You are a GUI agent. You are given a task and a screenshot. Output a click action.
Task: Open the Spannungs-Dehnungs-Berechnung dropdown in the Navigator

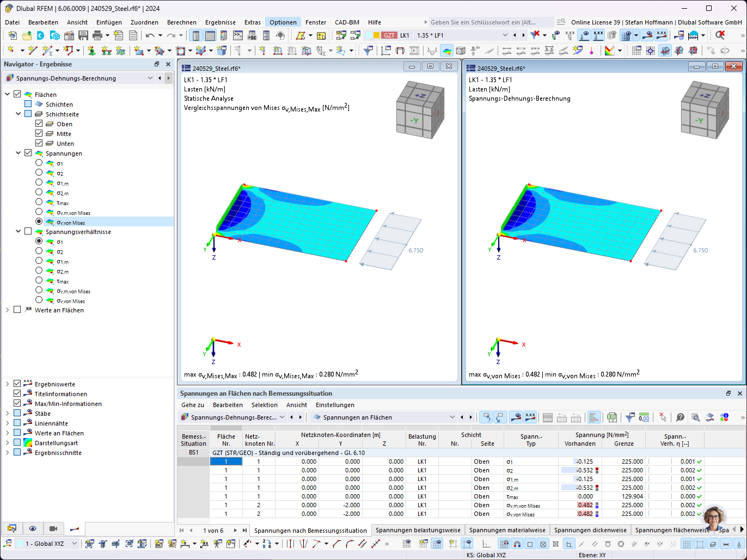pyautogui.click(x=150, y=78)
